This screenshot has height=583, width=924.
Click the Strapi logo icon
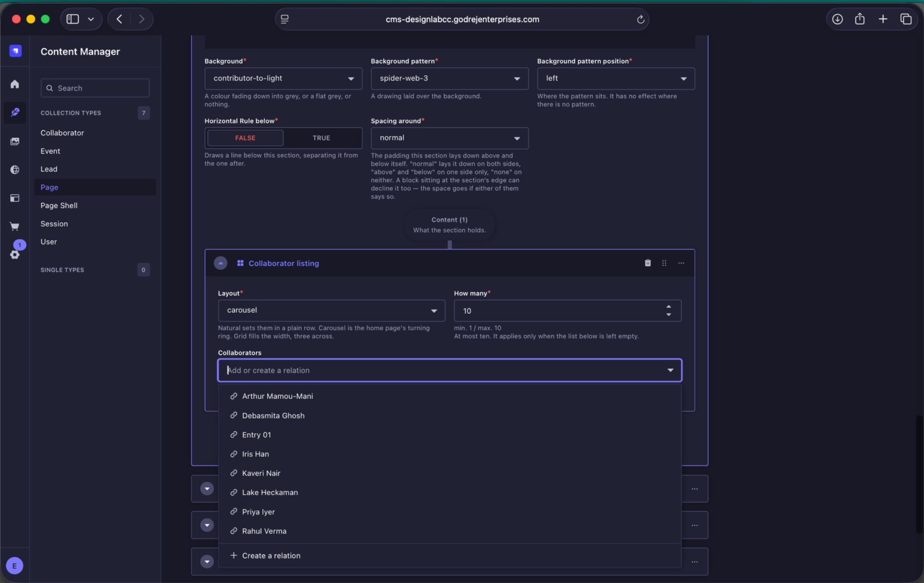(15, 51)
